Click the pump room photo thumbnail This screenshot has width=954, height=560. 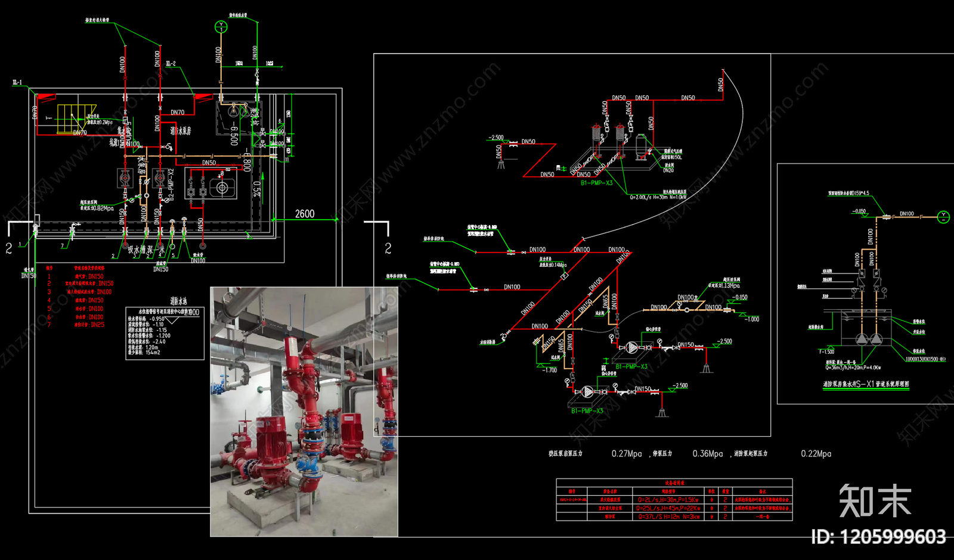click(x=304, y=412)
